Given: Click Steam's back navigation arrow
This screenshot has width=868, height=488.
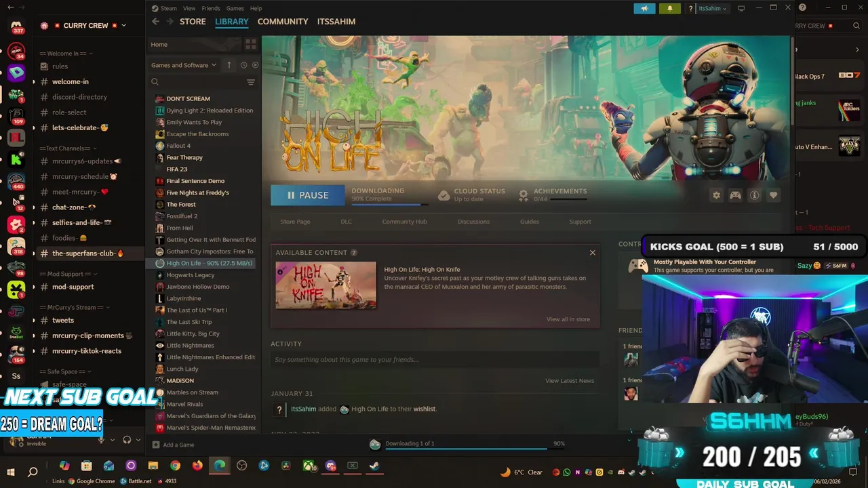Looking at the screenshot, I should coord(155,22).
